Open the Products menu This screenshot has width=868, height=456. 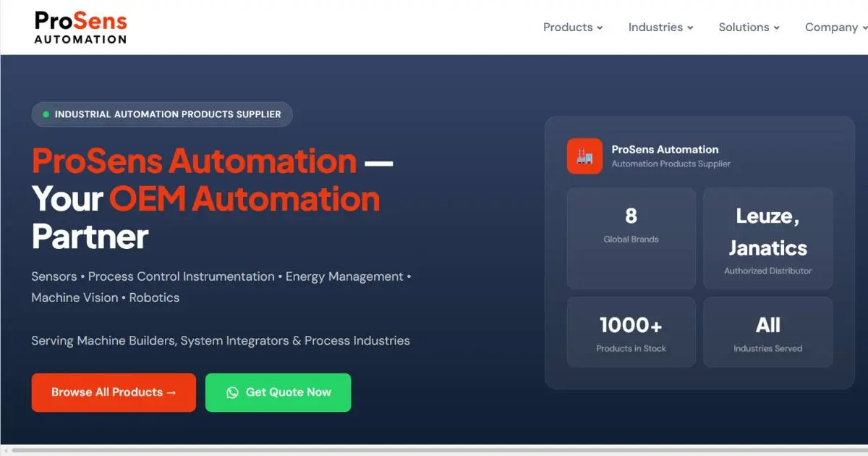[x=573, y=28]
